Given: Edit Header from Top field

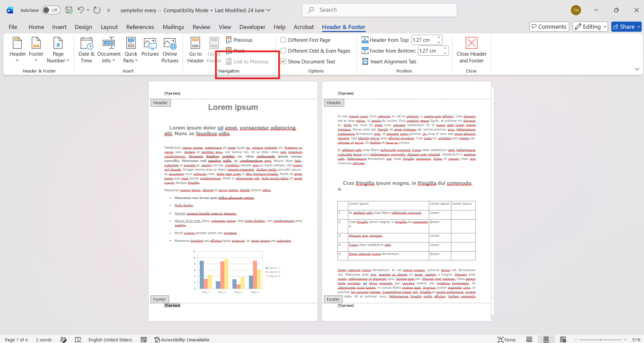Looking at the screenshot, I should tap(424, 40).
